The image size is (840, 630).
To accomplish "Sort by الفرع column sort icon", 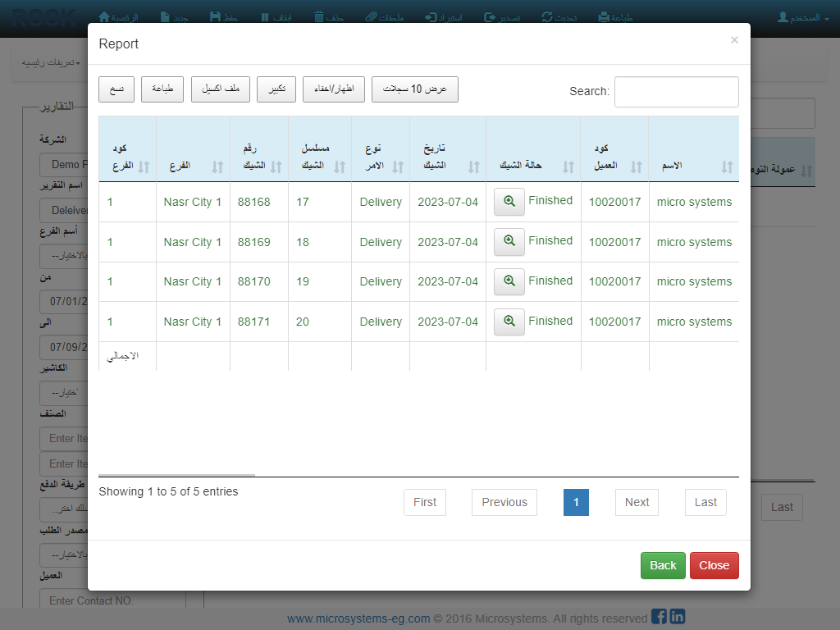I will pyautogui.click(x=217, y=167).
